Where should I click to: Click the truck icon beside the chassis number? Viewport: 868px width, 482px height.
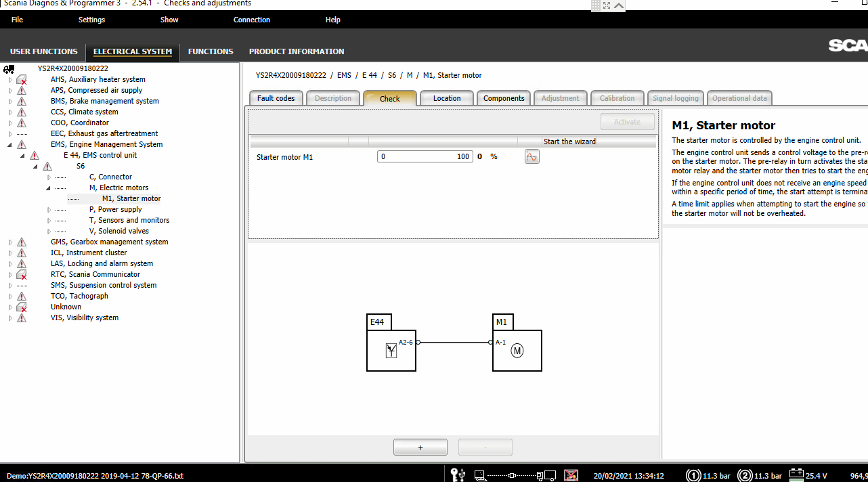tap(9, 69)
